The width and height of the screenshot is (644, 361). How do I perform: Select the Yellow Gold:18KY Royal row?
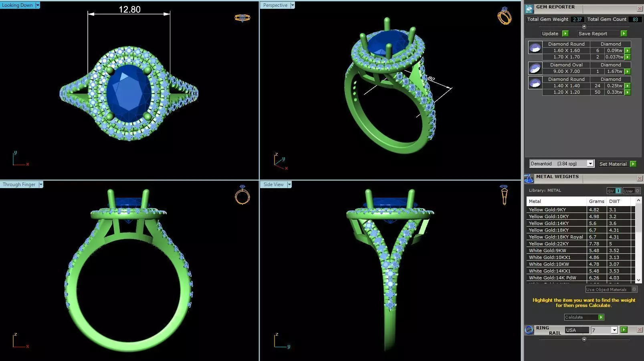[581, 237]
